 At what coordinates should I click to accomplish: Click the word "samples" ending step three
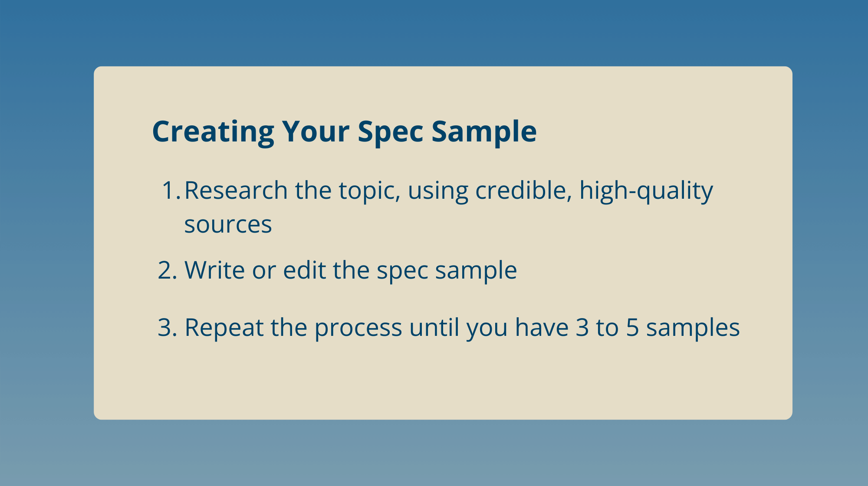(693, 328)
